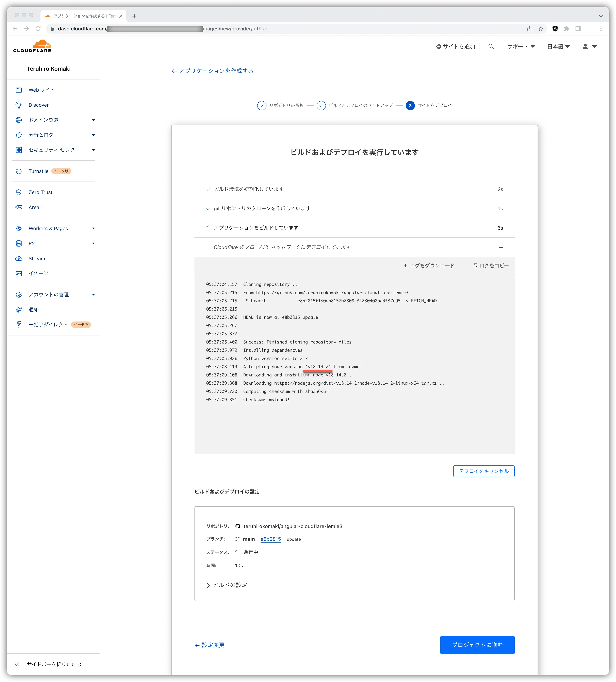Screen dimensions: 616x682
Task: Select Stream in the sidebar
Action: click(36, 258)
